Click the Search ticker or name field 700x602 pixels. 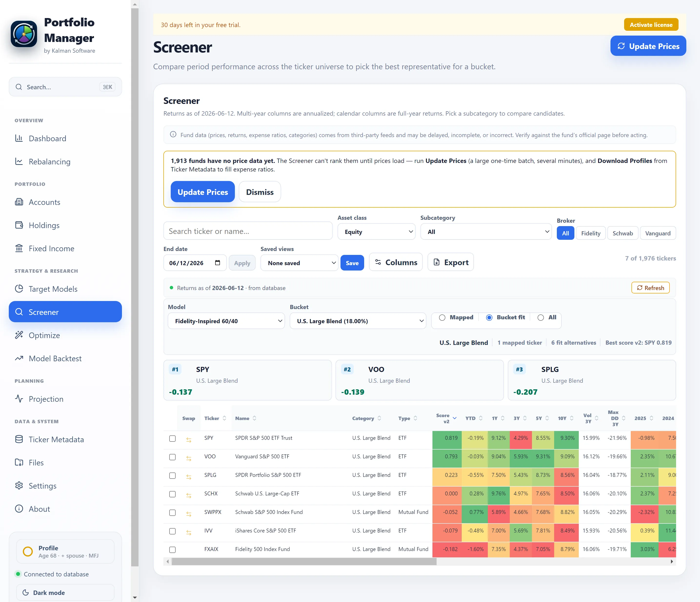point(248,231)
